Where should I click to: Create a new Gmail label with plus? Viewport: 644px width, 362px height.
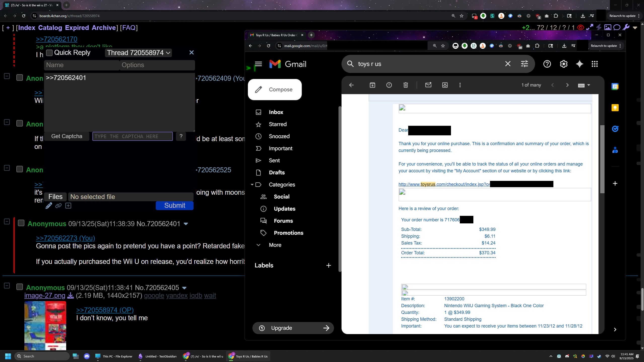click(x=329, y=265)
